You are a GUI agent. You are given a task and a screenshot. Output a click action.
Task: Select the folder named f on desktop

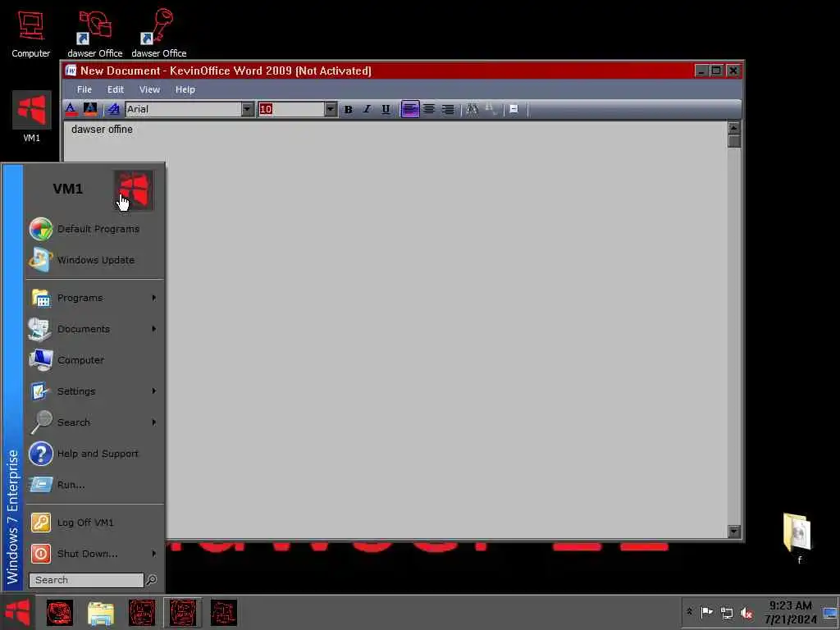pos(797,538)
